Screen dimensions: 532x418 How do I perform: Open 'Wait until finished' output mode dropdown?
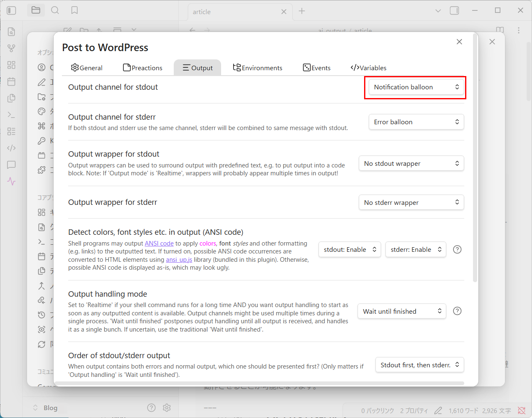point(401,312)
